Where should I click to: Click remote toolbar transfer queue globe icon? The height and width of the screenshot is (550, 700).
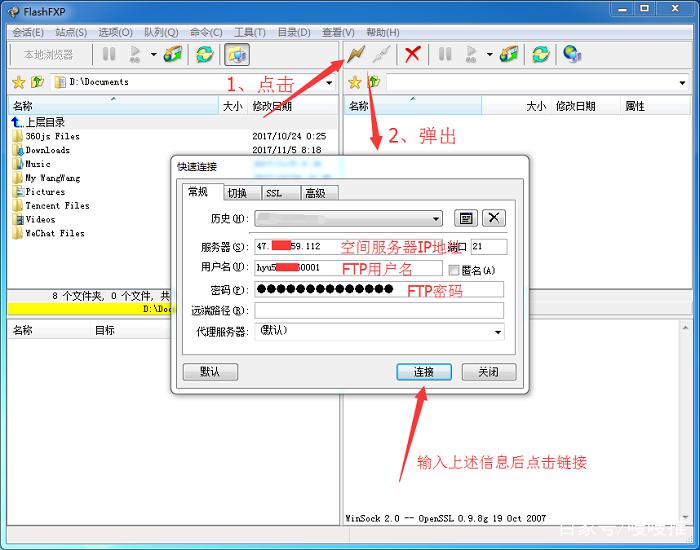[509, 54]
